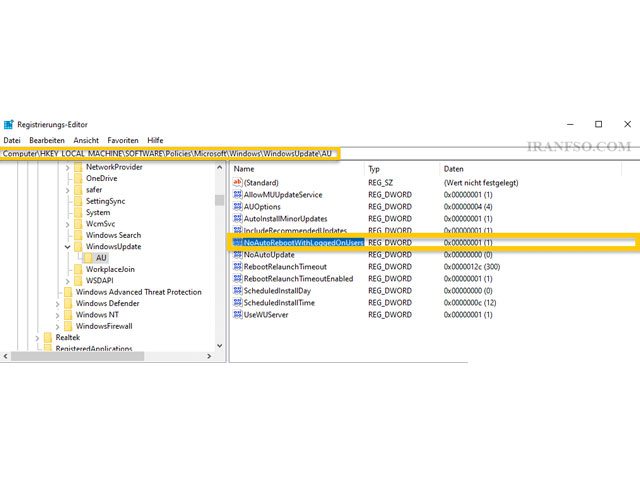Screen dimensions: 640x480
Task: Select the AU folder icon
Action: click(88, 258)
